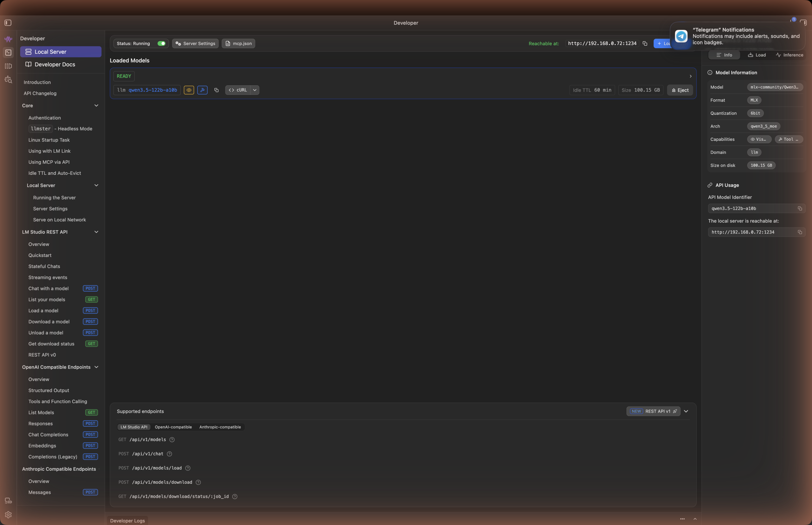
Task: Select the LM Studio API endpoints tab
Action: click(x=134, y=427)
